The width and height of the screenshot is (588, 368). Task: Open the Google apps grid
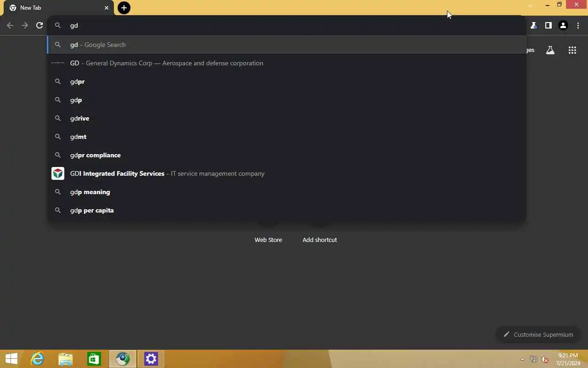(x=572, y=50)
